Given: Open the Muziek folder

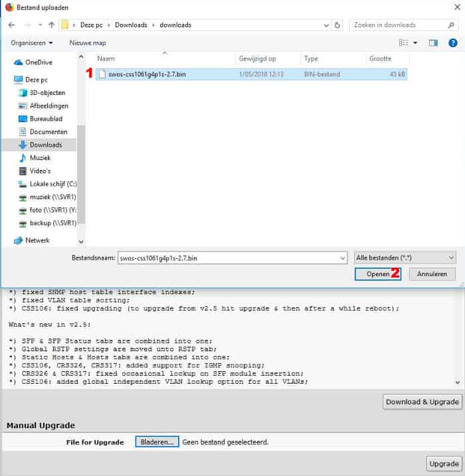Looking at the screenshot, I should click(35, 158).
